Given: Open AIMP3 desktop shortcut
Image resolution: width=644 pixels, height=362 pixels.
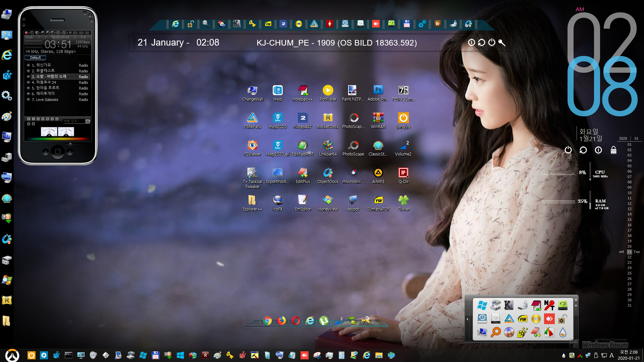Looking at the screenshot, I should pyautogui.click(x=378, y=176).
